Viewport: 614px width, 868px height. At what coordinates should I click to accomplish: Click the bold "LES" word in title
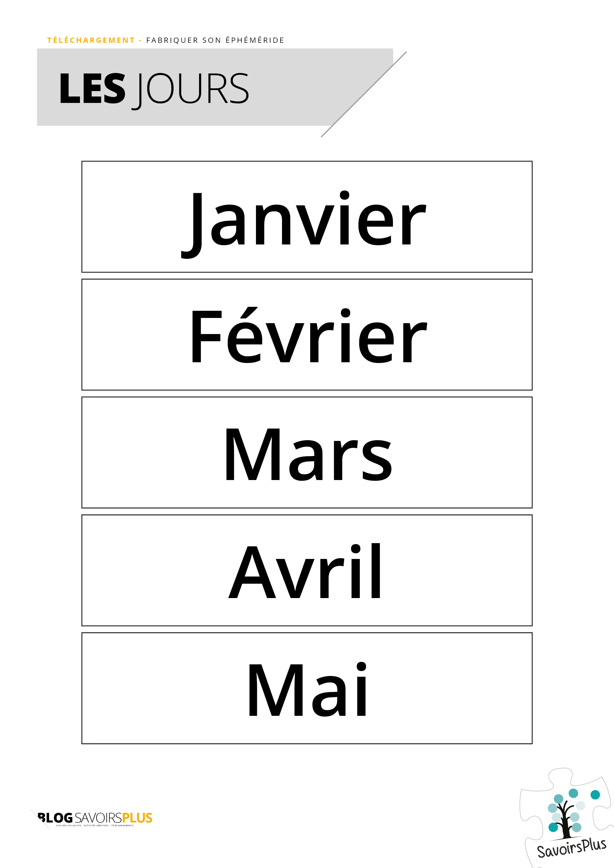[x=92, y=89]
